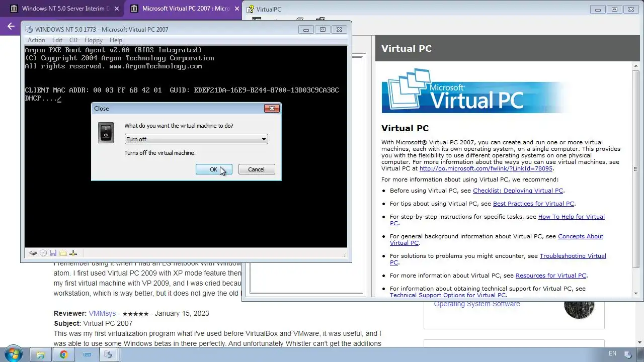The width and height of the screenshot is (644, 362).
Task: Open Troubleshooting Virtual PC link
Action: (573, 256)
